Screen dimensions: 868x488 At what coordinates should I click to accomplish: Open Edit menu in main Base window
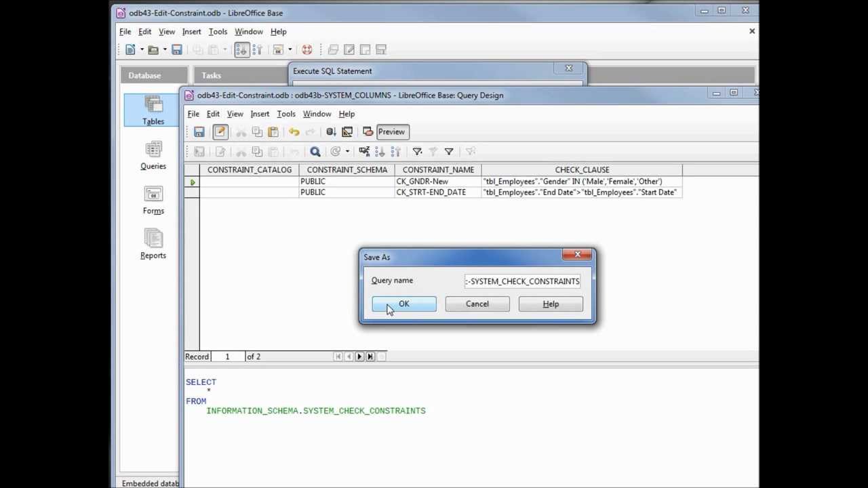[144, 31]
